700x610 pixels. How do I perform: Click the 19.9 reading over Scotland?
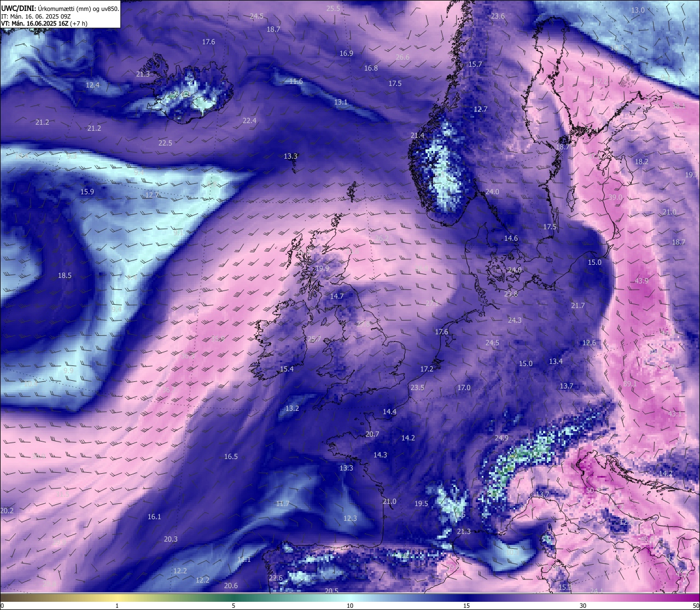coord(323,268)
